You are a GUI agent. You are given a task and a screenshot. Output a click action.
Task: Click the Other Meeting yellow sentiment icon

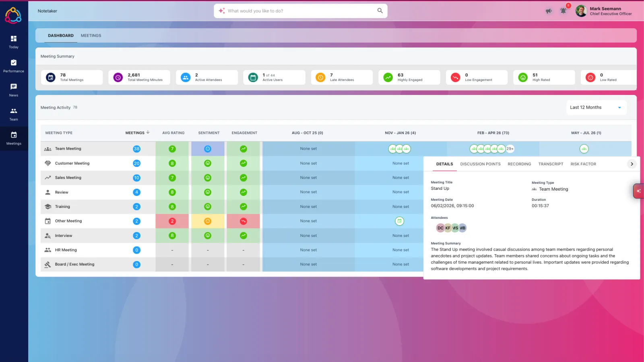(x=208, y=221)
